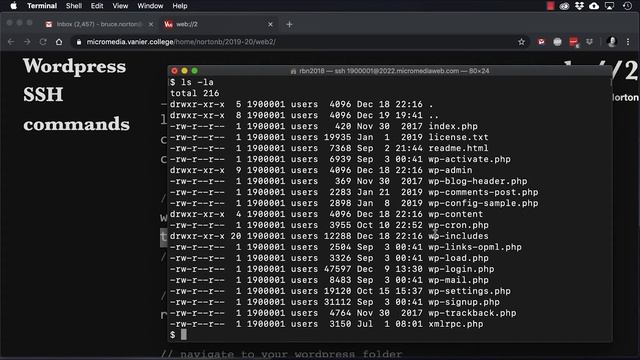Click 'wp-blog-header.php' in the listing
Screen dimensions: 640x360
(478, 181)
